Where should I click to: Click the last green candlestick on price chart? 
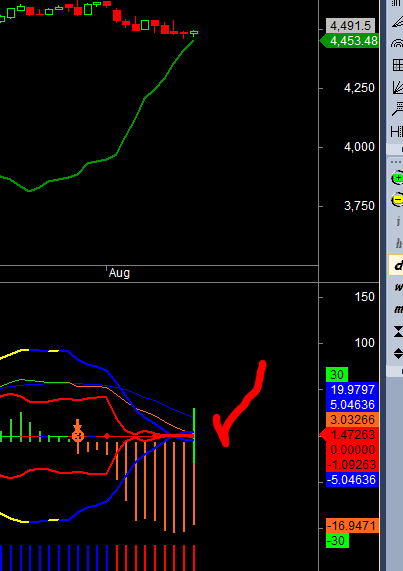point(194,33)
